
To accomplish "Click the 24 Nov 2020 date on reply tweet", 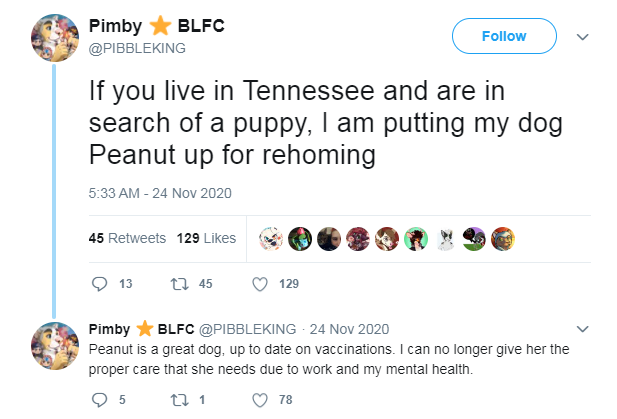I will click(x=349, y=329).
